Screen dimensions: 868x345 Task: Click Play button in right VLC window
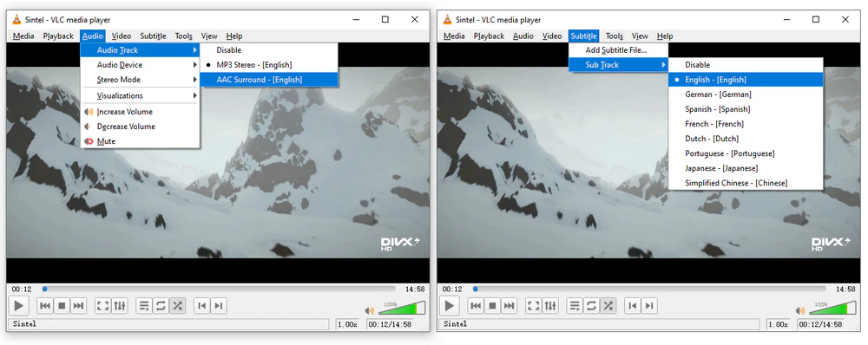tap(449, 305)
